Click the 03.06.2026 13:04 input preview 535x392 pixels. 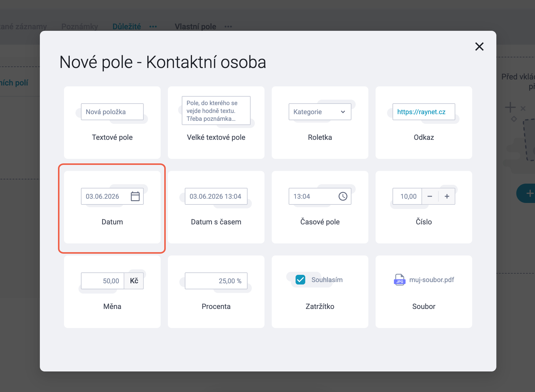click(216, 196)
